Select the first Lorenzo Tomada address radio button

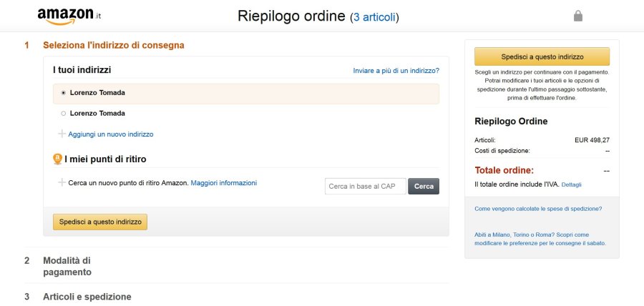[x=63, y=93]
